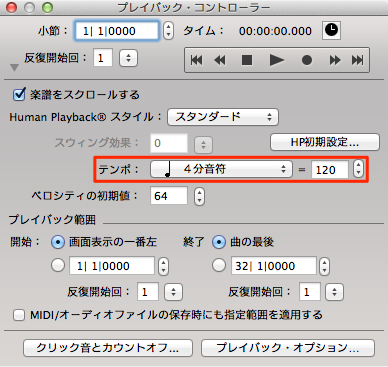Click the top 反復開始回 value field
Screen dimensions: 388x367
click(x=103, y=58)
